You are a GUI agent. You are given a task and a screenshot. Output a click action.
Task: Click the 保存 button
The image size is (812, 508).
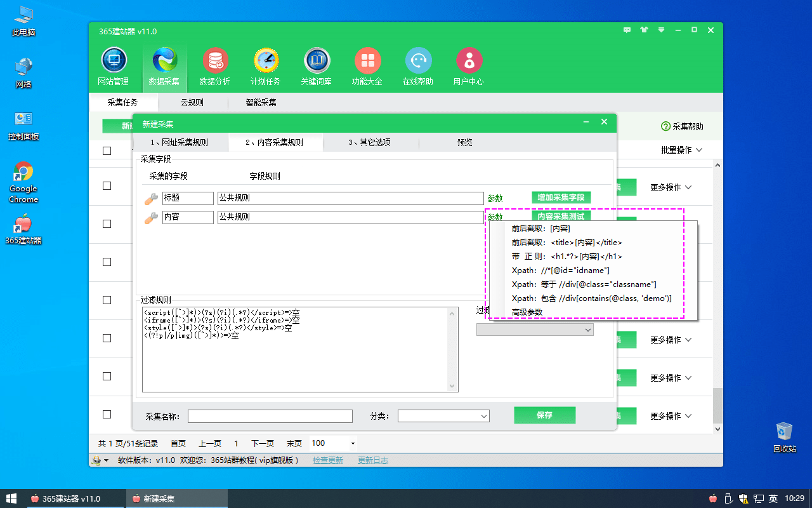[544, 415]
